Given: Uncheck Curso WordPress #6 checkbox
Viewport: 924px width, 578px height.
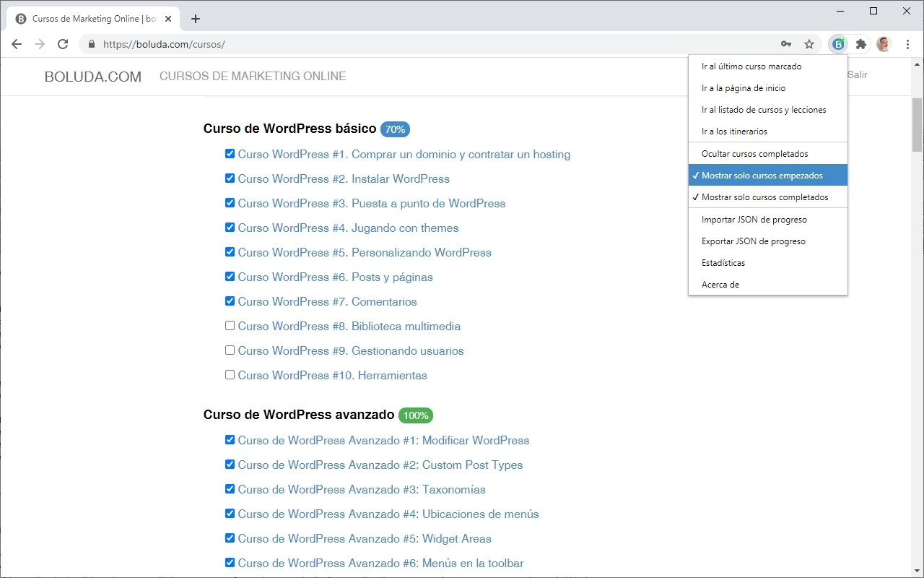Looking at the screenshot, I should (x=230, y=276).
